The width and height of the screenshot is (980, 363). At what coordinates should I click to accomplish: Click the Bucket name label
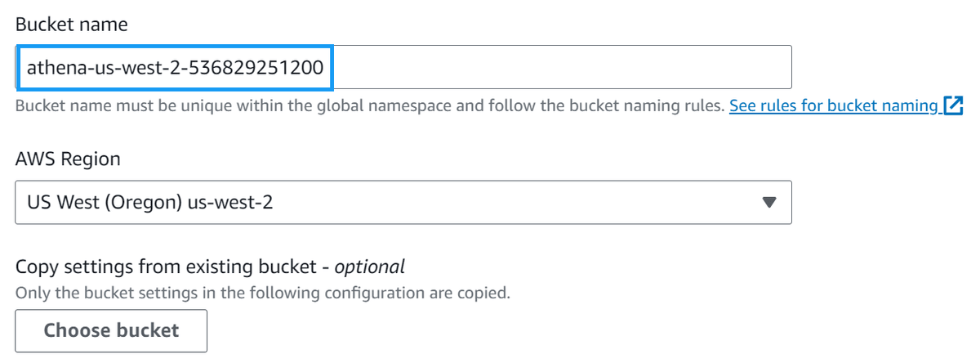[71, 25]
